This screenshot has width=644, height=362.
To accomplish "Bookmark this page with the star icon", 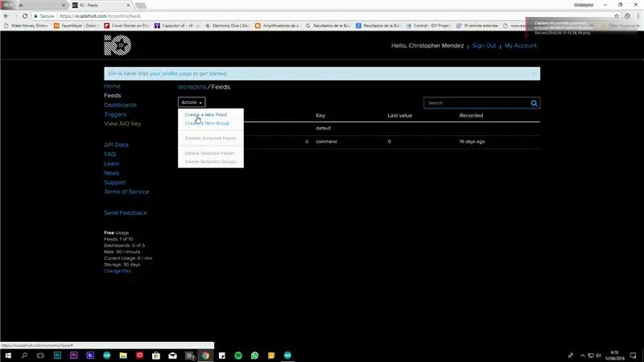I will tap(617, 16).
